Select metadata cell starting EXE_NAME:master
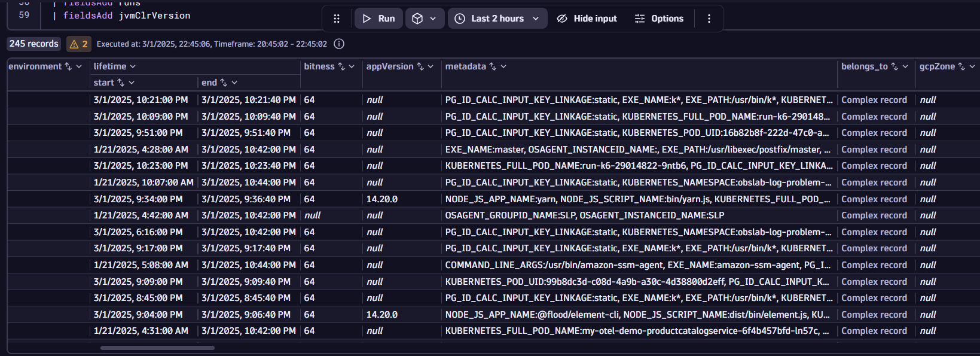The image size is (980, 356). coord(638,150)
